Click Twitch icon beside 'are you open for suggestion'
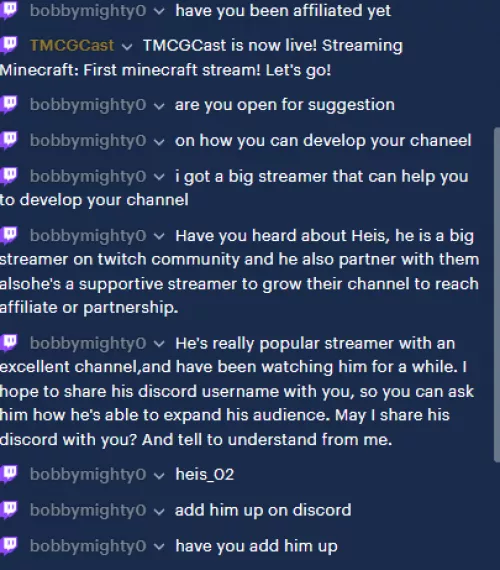The width and height of the screenshot is (500, 570). 9,105
